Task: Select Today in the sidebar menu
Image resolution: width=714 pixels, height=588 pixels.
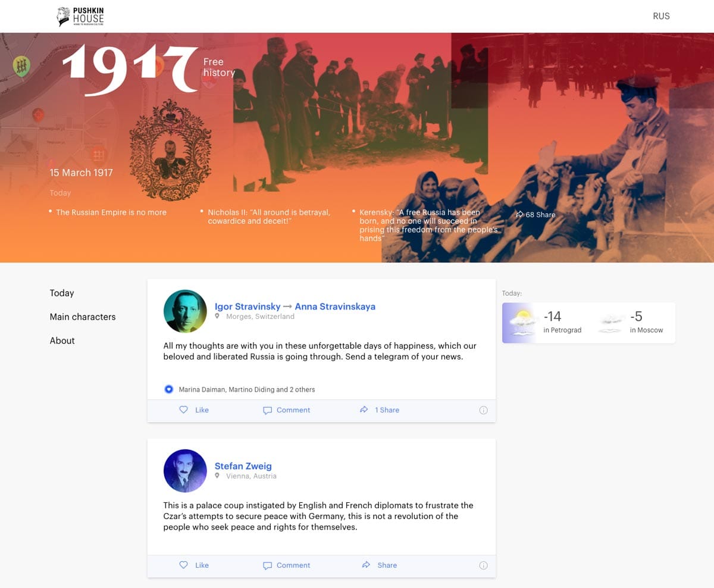Action: 62,293
